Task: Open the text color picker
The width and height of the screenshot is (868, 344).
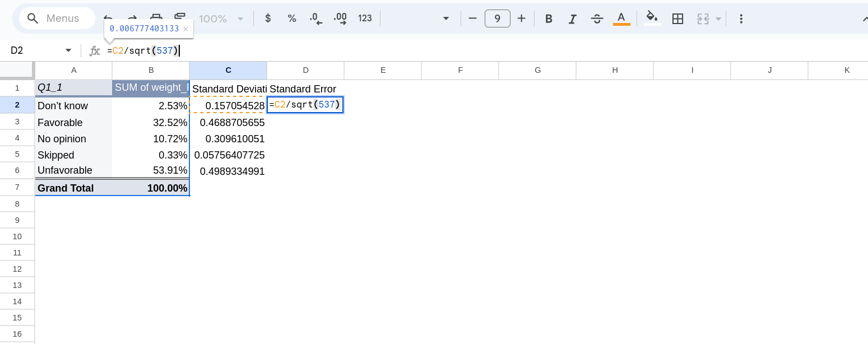Action: click(621, 18)
